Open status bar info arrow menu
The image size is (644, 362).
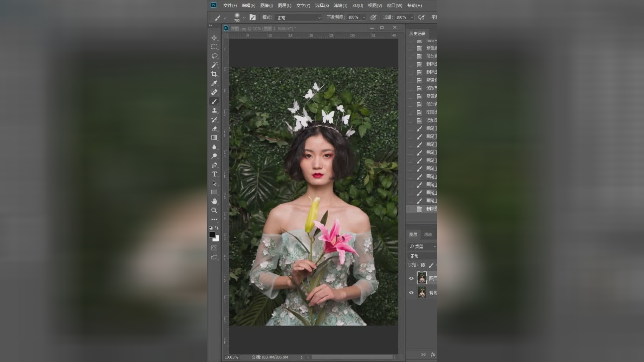tap(302, 357)
